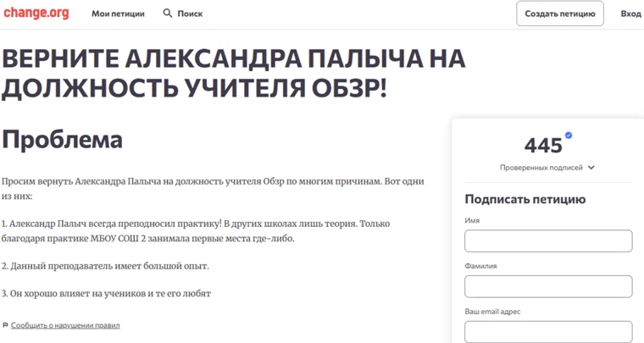
Task: Click the blue verified badge beside 445
Action: coord(569,136)
